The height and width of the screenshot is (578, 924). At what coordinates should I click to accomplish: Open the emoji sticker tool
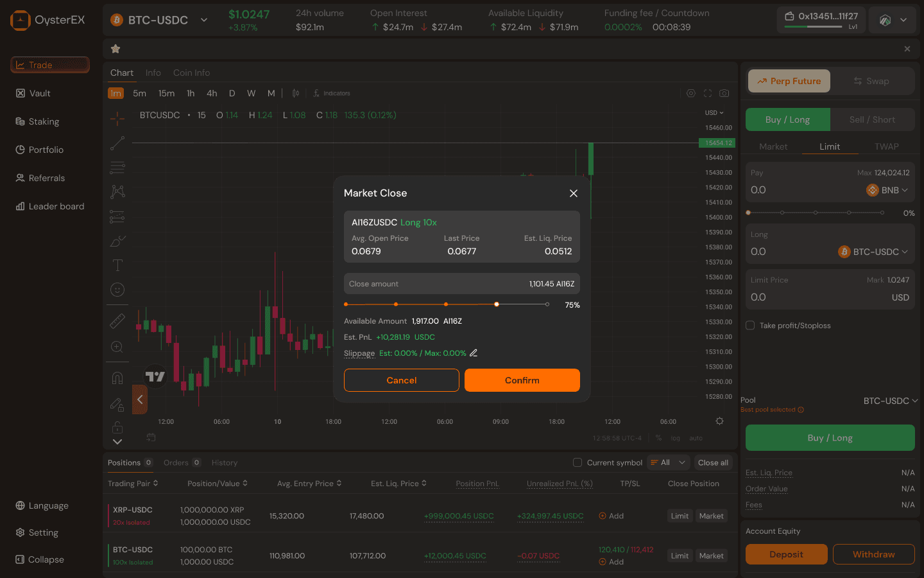(x=117, y=290)
